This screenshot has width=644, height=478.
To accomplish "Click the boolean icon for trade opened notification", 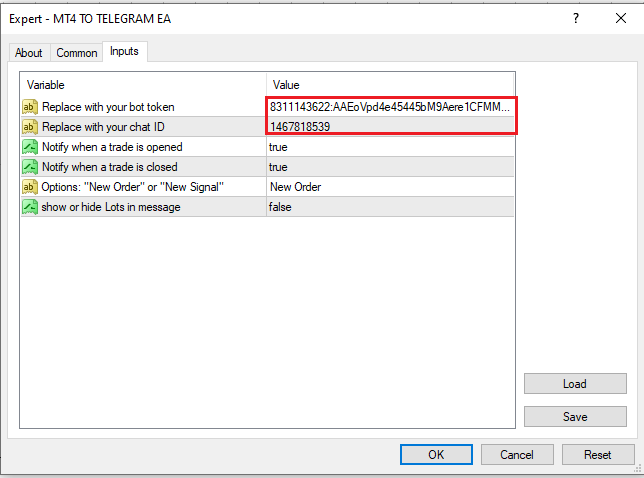I will pyautogui.click(x=30, y=147).
